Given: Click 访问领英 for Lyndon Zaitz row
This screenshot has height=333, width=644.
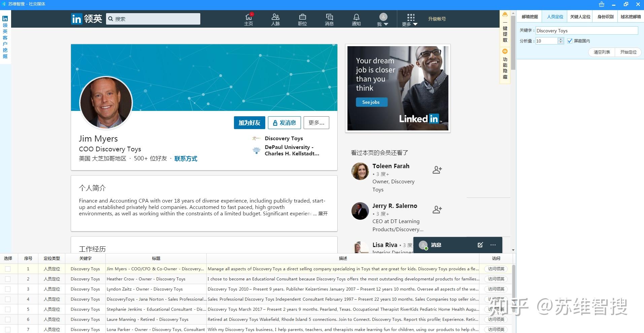Looking at the screenshot, I should tap(496, 289).
